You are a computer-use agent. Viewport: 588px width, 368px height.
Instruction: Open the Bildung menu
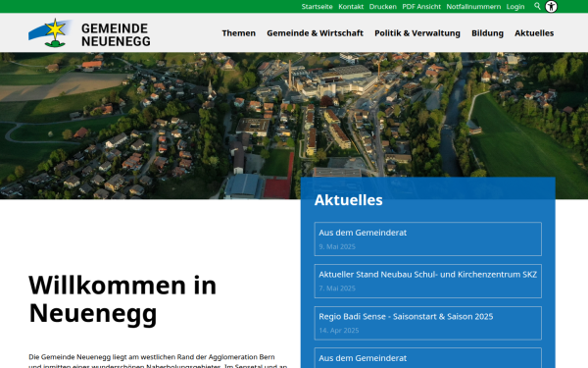click(x=487, y=33)
